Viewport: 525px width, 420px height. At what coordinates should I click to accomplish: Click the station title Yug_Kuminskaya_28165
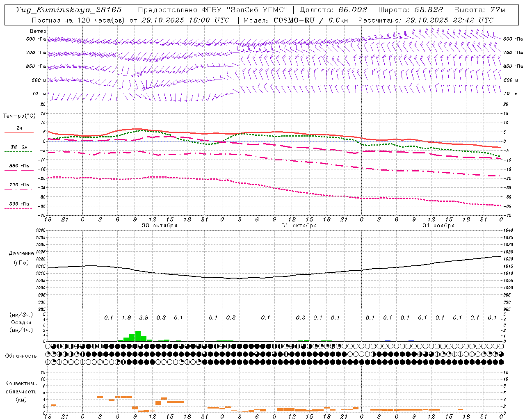(68, 10)
